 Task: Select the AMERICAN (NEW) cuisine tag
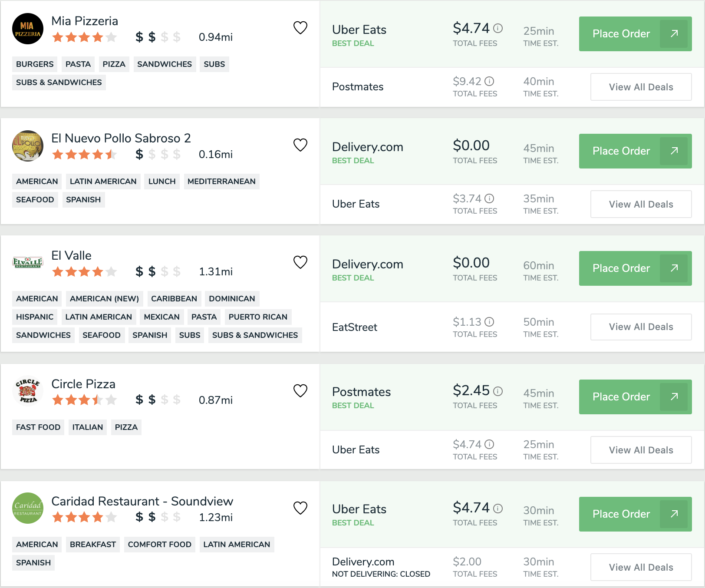[104, 299]
